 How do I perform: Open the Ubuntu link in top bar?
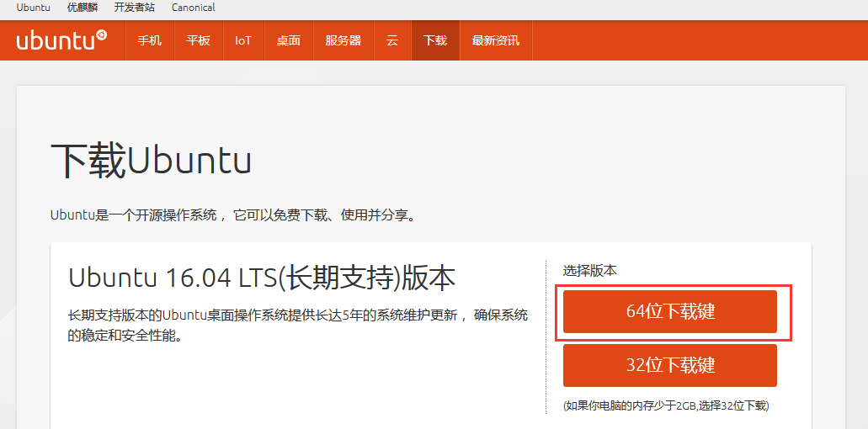pos(33,8)
